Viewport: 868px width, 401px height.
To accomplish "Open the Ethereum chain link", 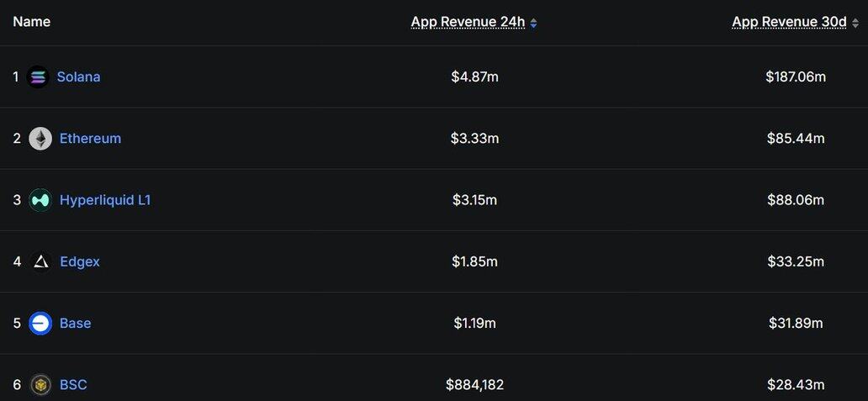I will [x=90, y=138].
